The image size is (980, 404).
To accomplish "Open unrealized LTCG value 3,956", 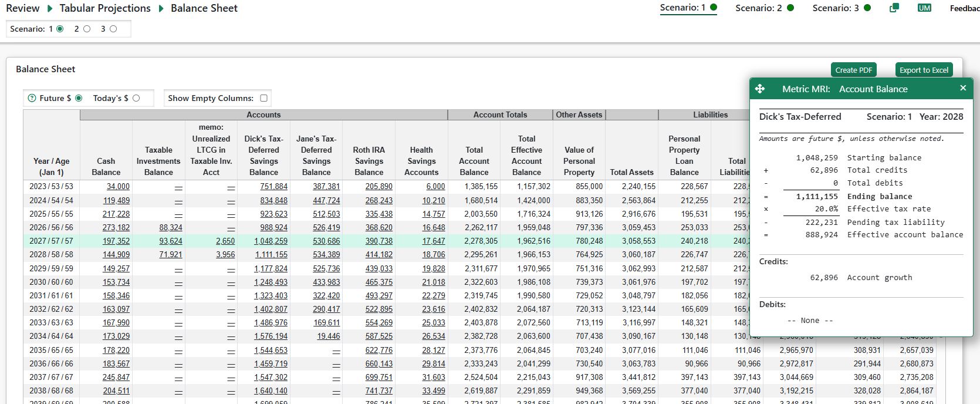I will click(x=225, y=254).
